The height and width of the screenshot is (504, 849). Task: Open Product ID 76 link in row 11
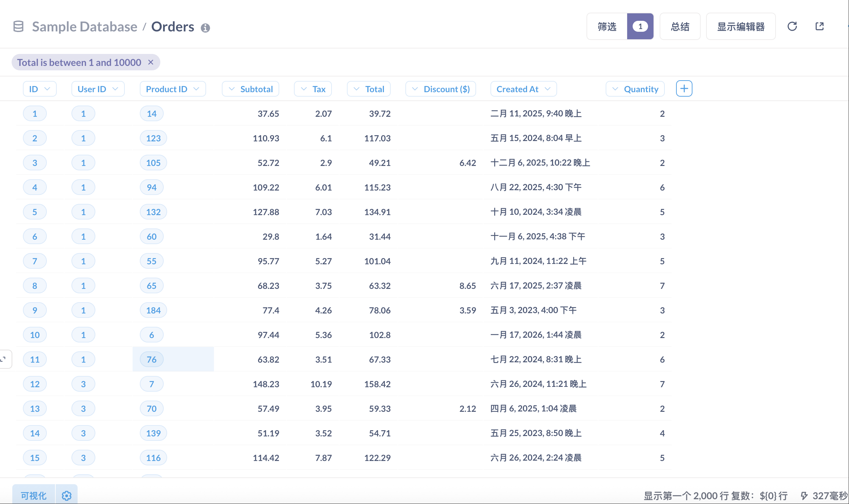[151, 359]
